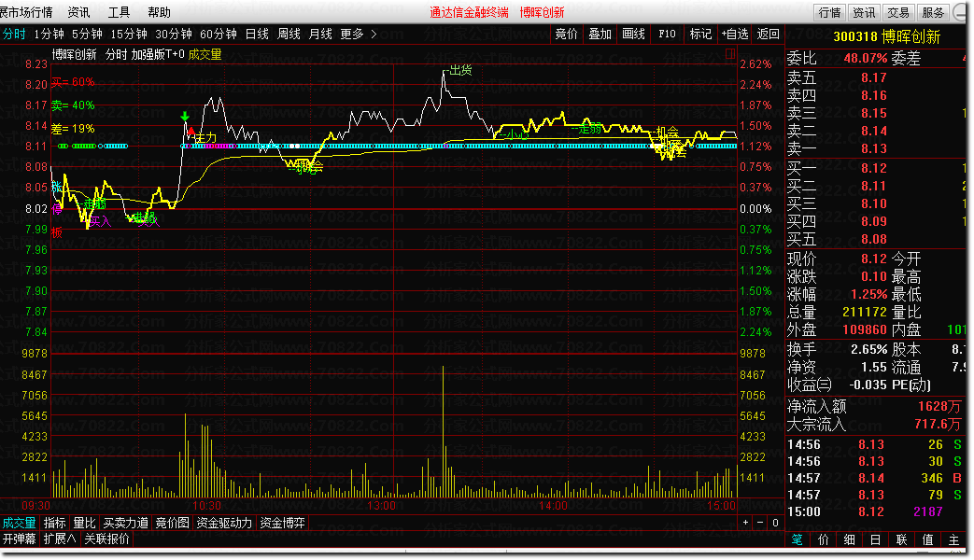This screenshot has width=974, height=560.
Task: Click the 返回 back button
Action: 769,35
